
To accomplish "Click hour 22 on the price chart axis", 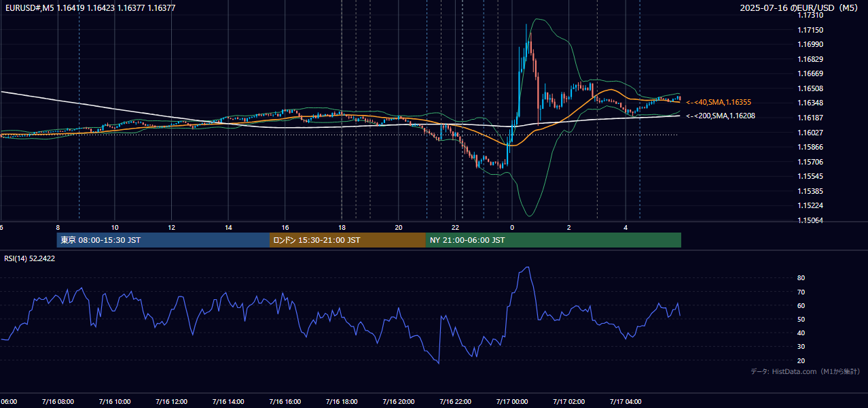I will click(x=456, y=227).
